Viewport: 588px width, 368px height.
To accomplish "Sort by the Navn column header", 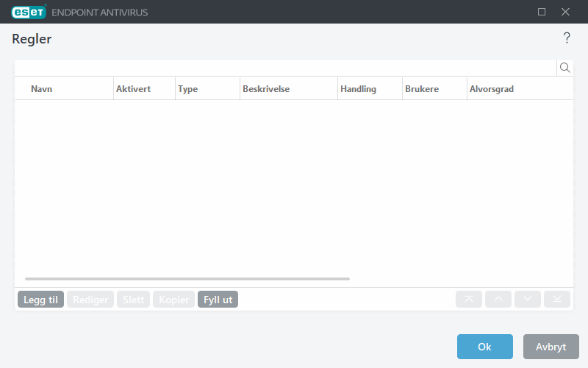I will (x=41, y=89).
